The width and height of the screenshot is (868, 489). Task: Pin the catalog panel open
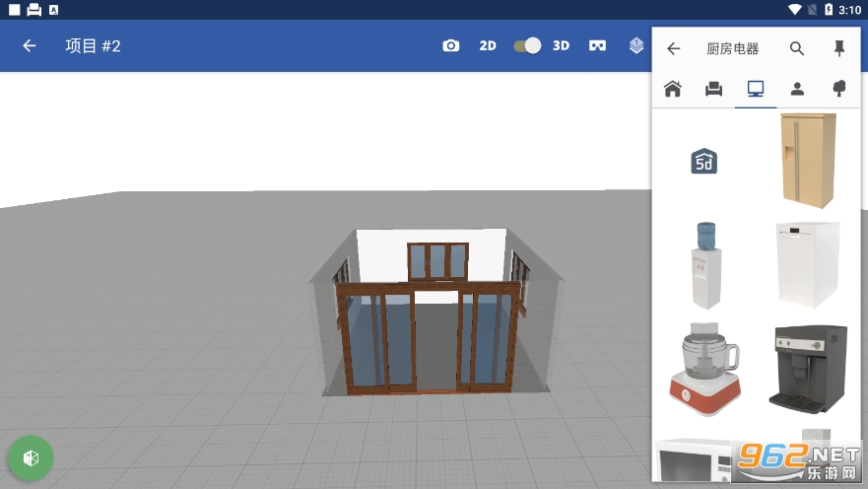click(839, 48)
